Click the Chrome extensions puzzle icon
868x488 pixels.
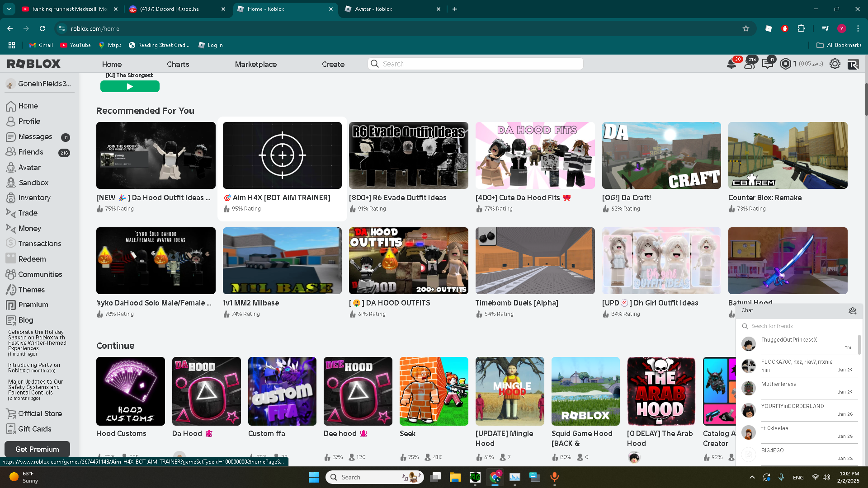pyautogui.click(x=801, y=28)
